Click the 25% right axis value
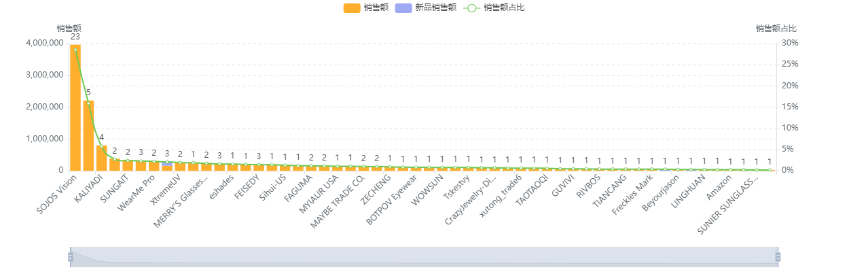Screen dimensions: 868x272 790,64
